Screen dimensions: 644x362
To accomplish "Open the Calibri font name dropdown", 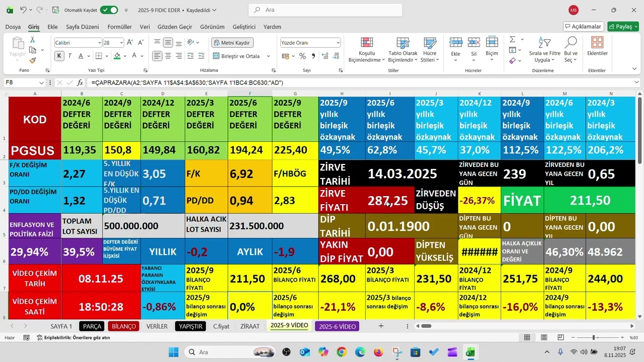I will point(99,43).
